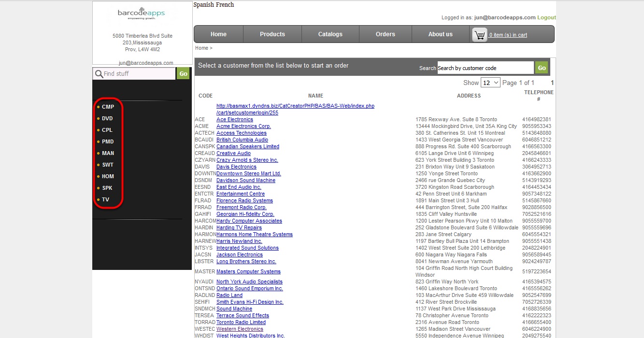Select customer Crazy Arnold s Stereo Inc.
Viewport: 644px width, 338px height.
pos(247,160)
